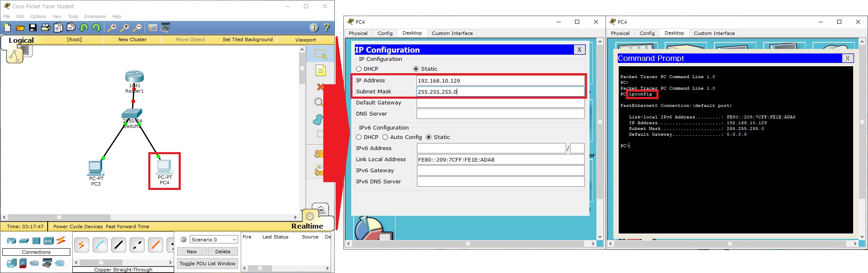The image size is (868, 273).
Task: Select DHCP radio for IPv4 configuration
Action: click(359, 69)
